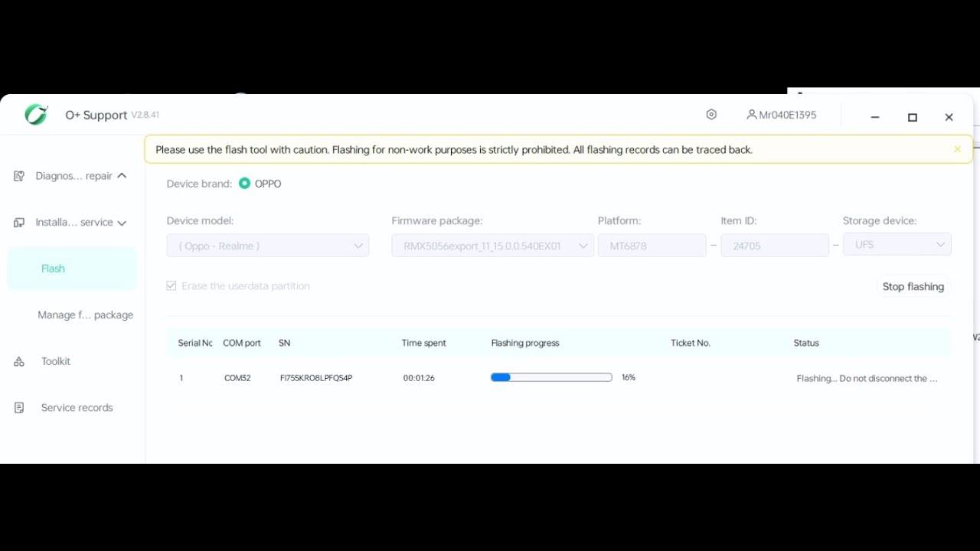Click the SN column header

pyautogui.click(x=285, y=343)
